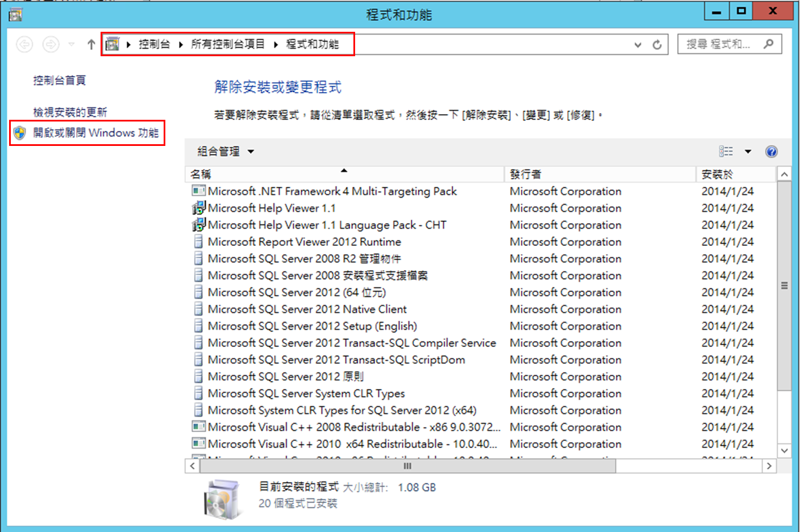800x532 pixels.
Task: Select icon of System CLR Types for SQL Server 2012 (x64)
Action: tap(198, 410)
